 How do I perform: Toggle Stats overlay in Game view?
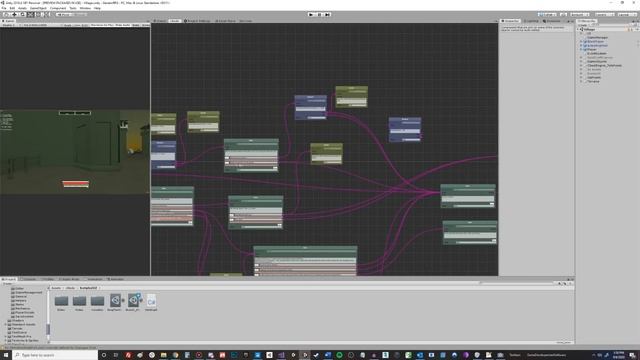[136, 25]
